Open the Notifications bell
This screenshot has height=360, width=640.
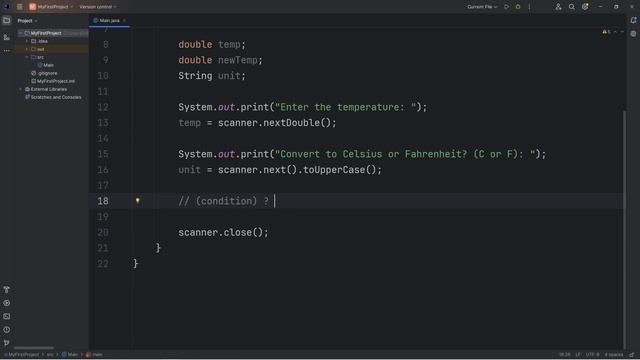(x=633, y=20)
